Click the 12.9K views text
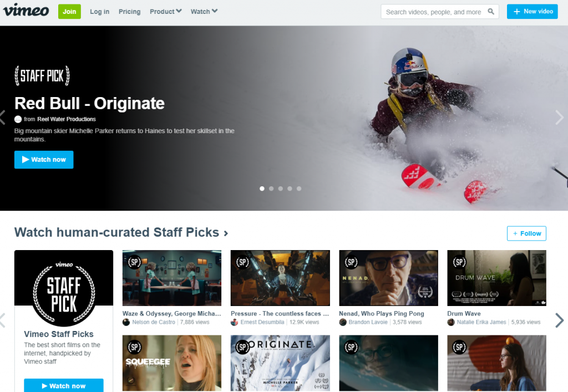Image resolution: width=568 pixels, height=392 pixels. click(305, 322)
